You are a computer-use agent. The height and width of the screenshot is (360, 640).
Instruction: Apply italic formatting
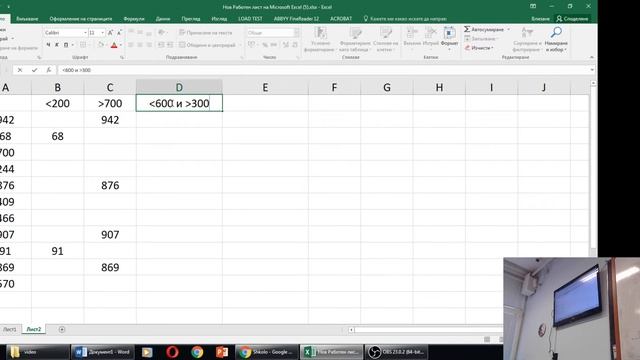57,45
